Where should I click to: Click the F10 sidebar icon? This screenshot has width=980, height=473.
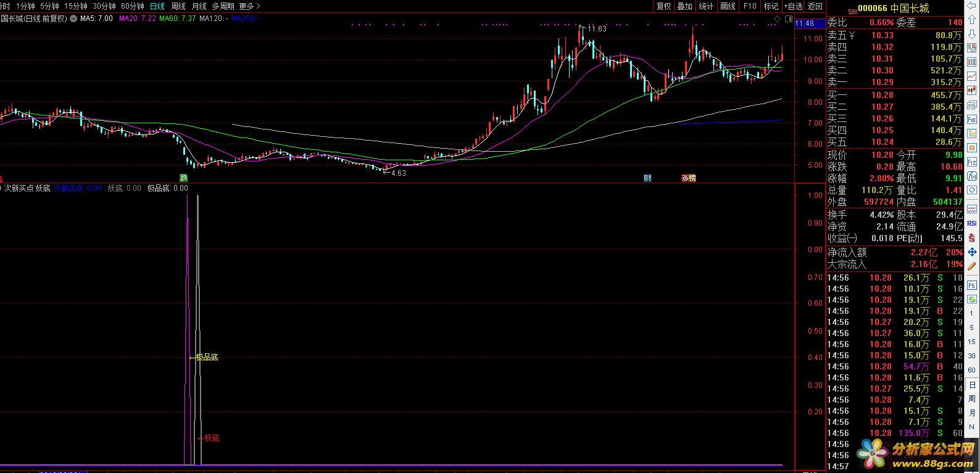pyautogui.click(x=971, y=119)
